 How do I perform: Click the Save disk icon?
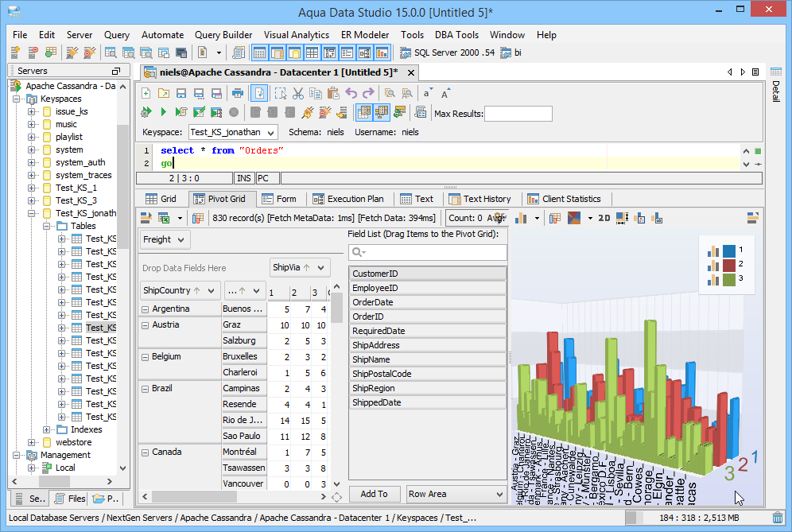pos(181,94)
